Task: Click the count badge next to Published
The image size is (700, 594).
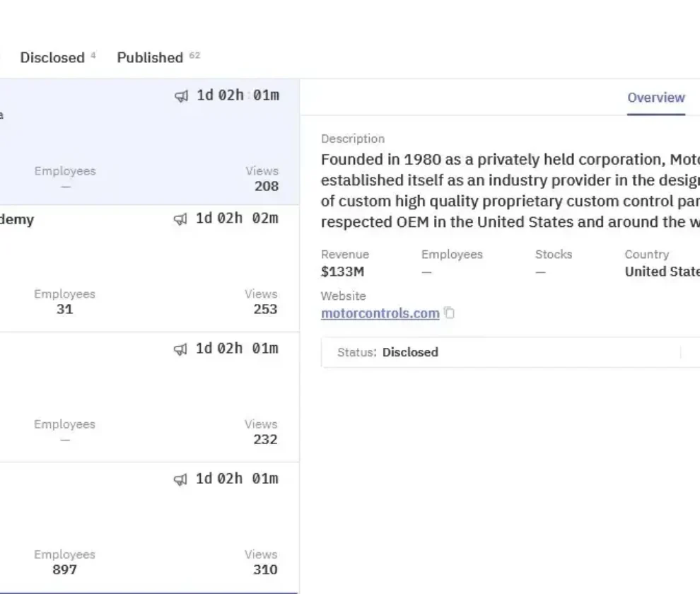Action: (x=194, y=55)
